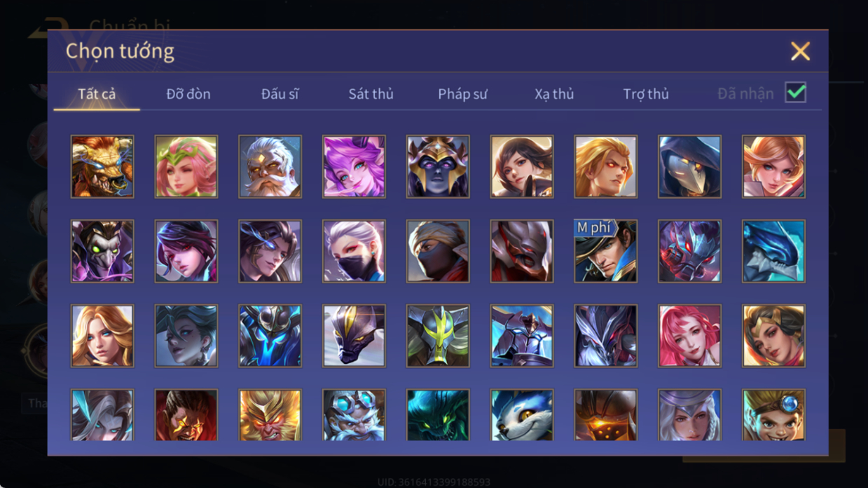Image resolution: width=868 pixels, height=488 pixels.
Task: Open the 'Trợ thủ' tab
Action: (x=646, y=94)
